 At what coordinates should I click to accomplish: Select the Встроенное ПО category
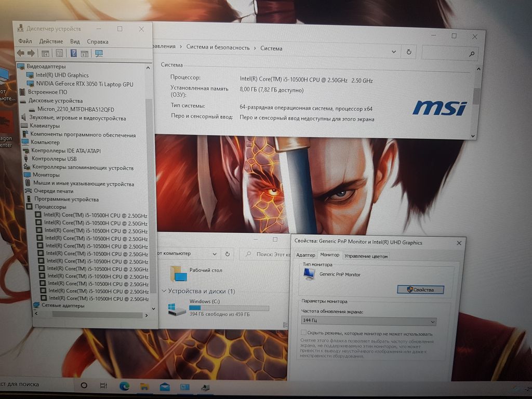47,92
